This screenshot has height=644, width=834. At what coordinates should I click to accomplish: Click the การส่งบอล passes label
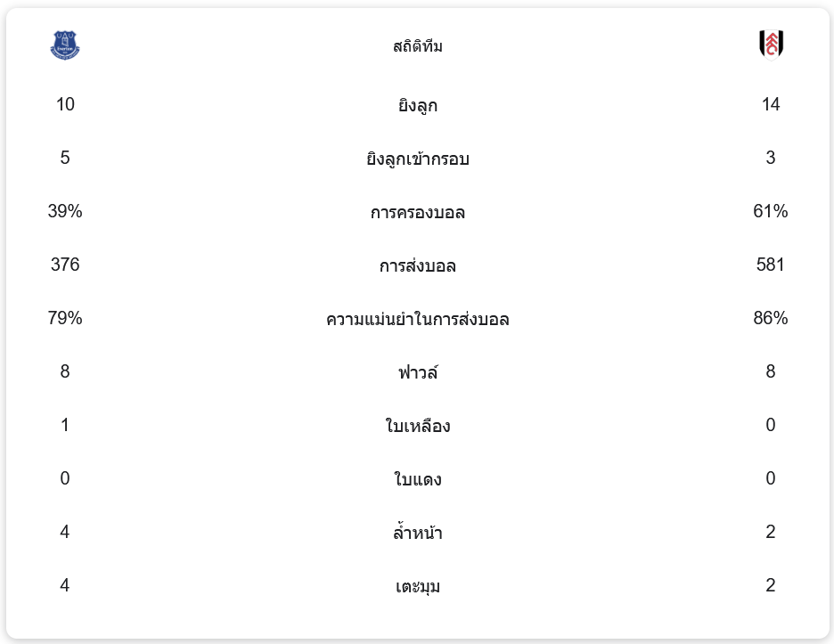tap(417, 266)
